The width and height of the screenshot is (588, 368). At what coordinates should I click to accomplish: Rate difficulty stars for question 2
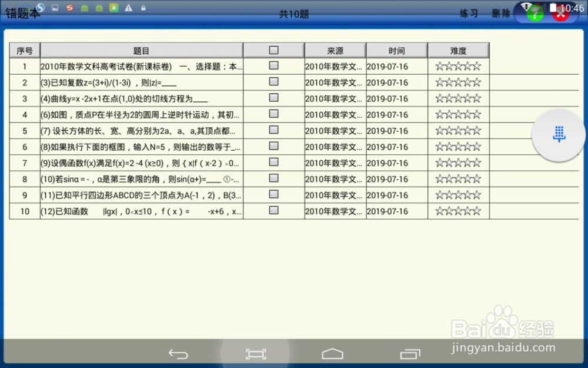coord(458,82)
